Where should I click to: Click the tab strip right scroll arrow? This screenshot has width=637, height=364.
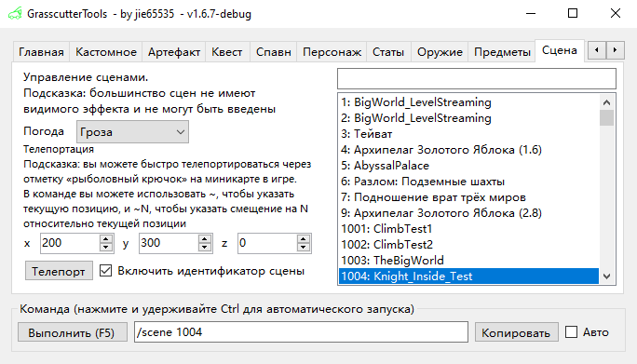615,50
